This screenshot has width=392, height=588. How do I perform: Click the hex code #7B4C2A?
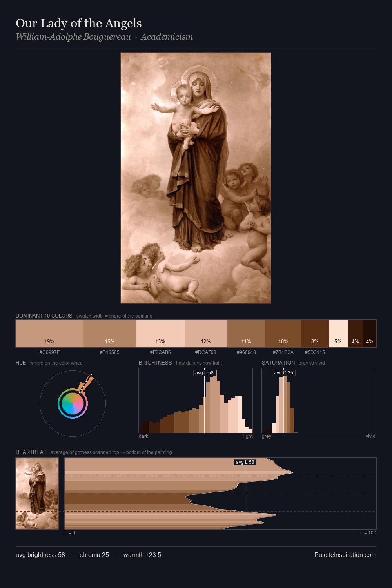(x=283, y=352)
